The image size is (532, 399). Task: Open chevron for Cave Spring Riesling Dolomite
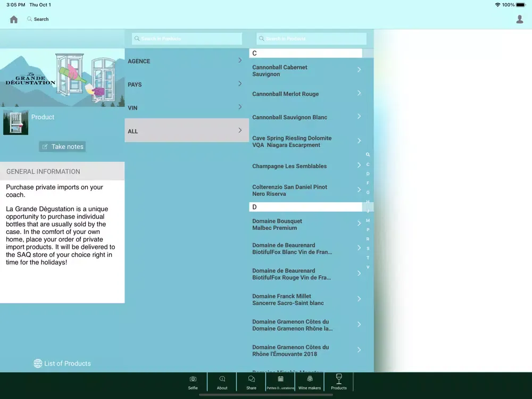click(x=359, y=141)
